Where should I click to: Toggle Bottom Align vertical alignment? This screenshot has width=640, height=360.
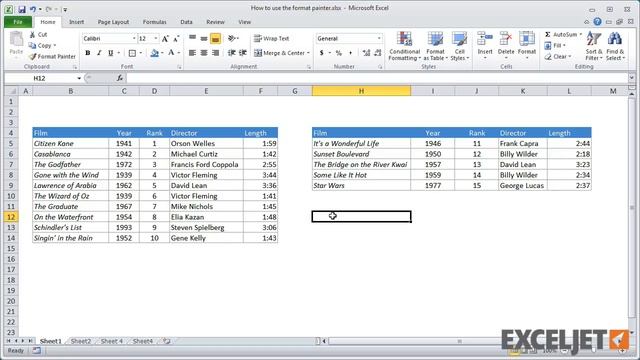[x=215, y=38]
